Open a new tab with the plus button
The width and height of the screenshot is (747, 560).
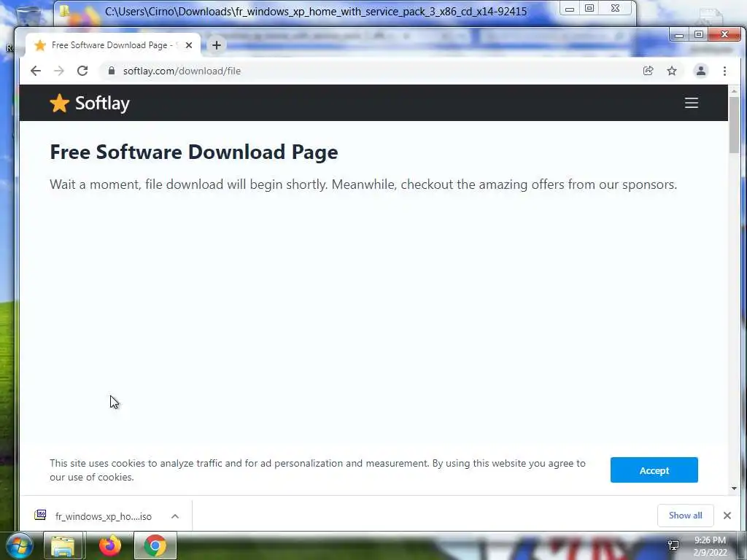216,45
